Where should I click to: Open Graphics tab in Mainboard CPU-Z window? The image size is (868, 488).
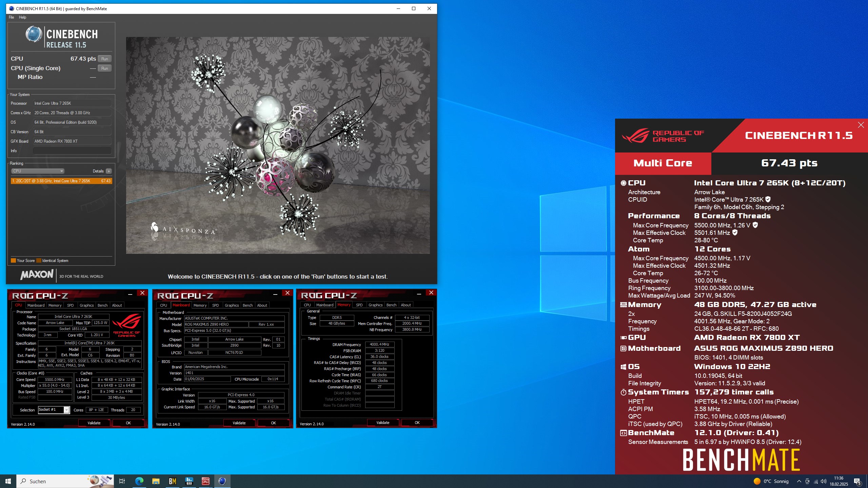[232, 305]
